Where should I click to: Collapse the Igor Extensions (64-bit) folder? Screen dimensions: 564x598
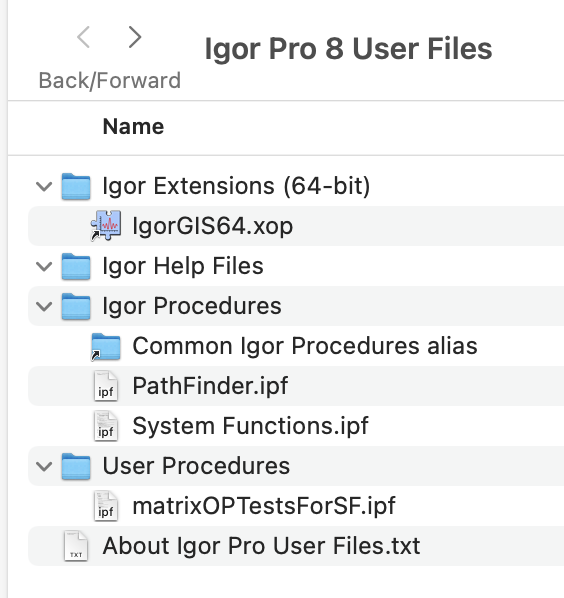pos(44,186)
